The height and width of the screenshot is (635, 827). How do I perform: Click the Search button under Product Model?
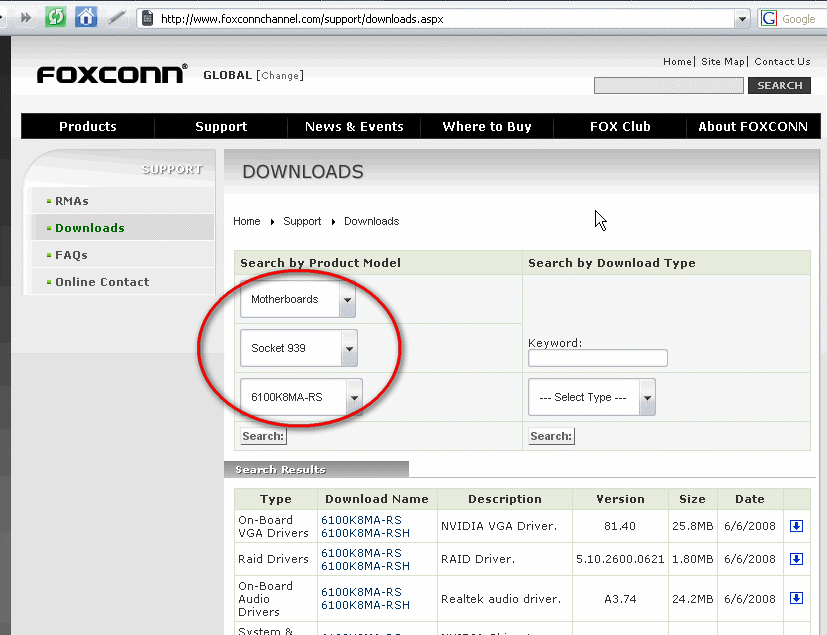coord(263,436)
